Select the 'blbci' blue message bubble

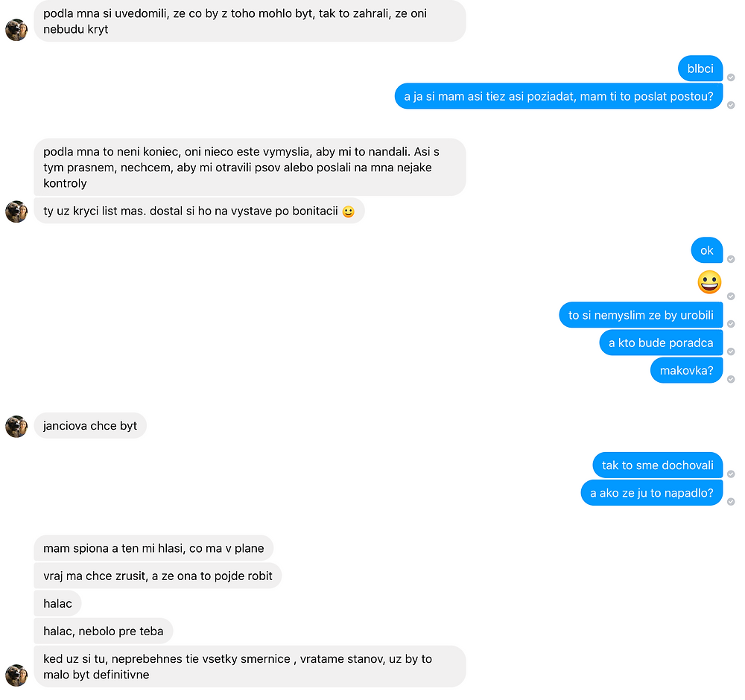(700, 69)
